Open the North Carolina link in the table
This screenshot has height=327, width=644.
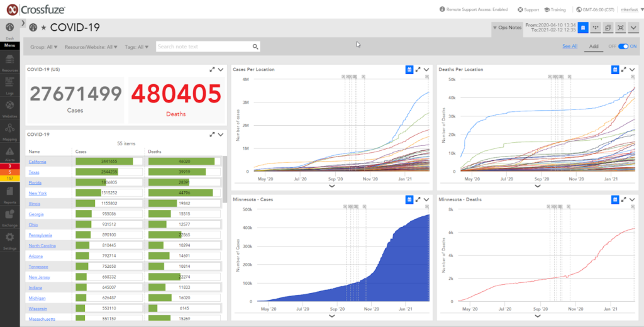[x=42, y=246]
